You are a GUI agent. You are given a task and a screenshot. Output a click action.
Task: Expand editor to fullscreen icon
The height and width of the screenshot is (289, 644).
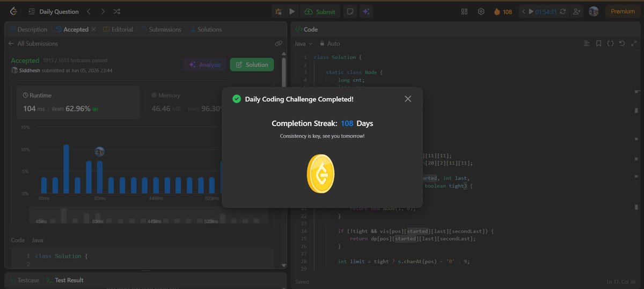click(633, 44)
